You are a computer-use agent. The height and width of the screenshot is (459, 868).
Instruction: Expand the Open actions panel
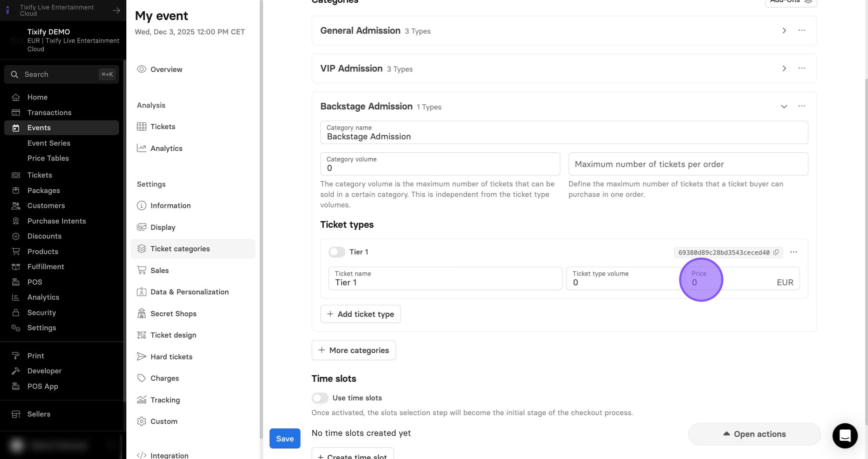point(754,434)
